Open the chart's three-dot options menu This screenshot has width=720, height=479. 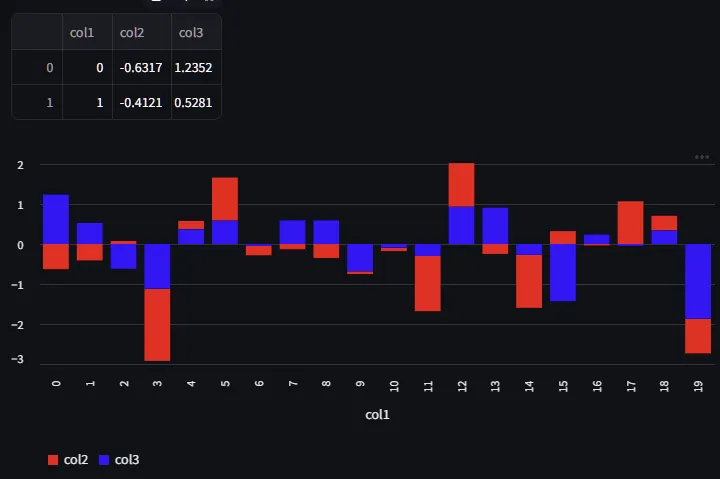[x=702, y=157]
